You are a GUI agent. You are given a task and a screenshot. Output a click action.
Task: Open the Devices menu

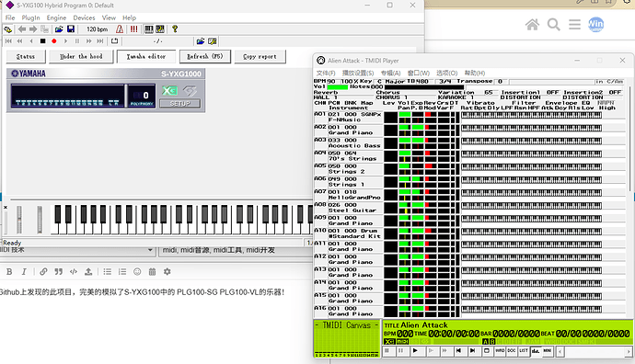[84, 17]
